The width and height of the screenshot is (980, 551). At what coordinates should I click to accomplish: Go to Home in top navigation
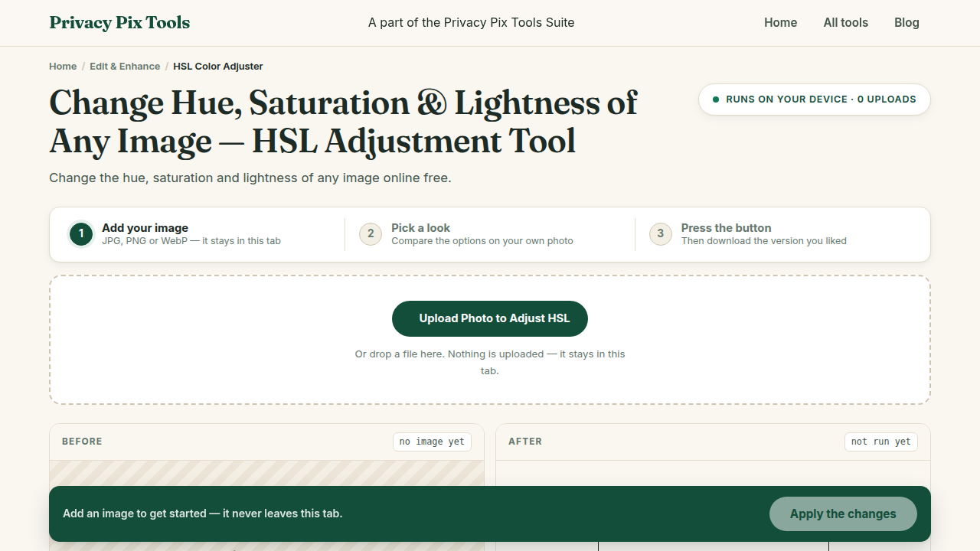780,23
